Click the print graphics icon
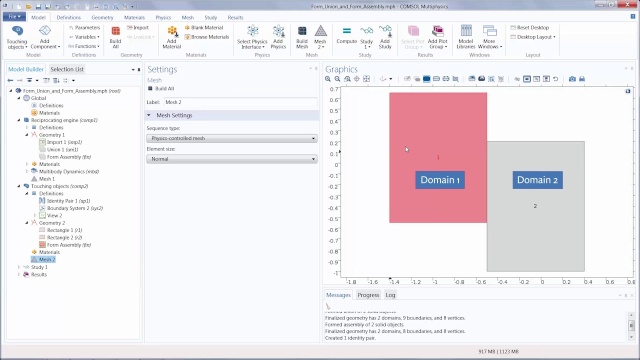Screen dimensions: 640x360 582,79
